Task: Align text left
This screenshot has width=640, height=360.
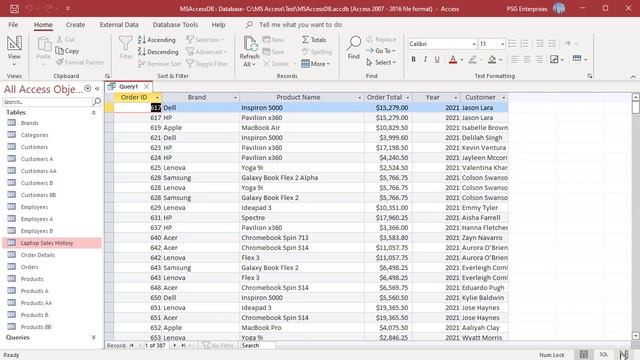Action: click(x=515, y=60)
